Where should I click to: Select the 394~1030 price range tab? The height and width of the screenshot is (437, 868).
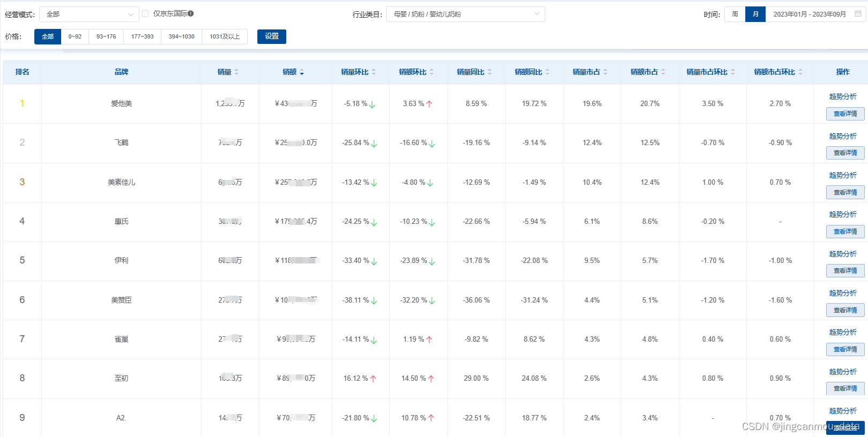[x=182, y=36]
